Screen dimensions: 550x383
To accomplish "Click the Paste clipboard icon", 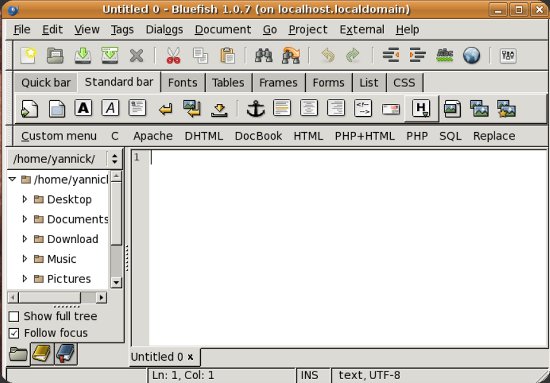I will tap(227, 55).
